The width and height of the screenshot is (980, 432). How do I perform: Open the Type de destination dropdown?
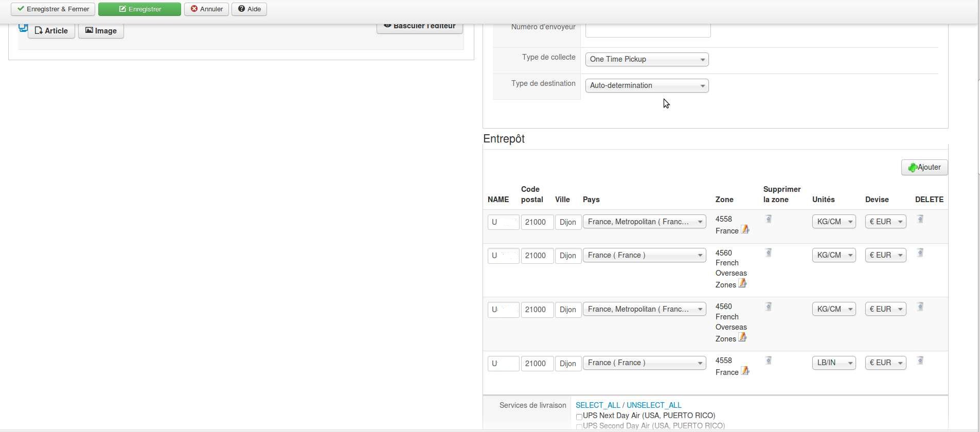647,86
